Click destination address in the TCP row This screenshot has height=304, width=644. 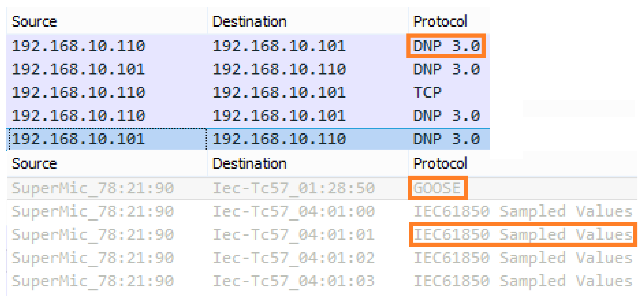click(x=279, y=93)
